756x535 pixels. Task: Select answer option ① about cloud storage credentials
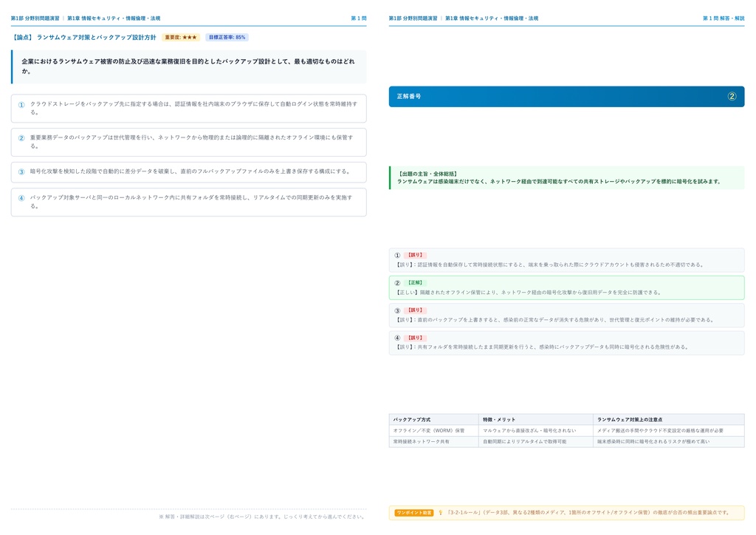click(x=188, y=108)
